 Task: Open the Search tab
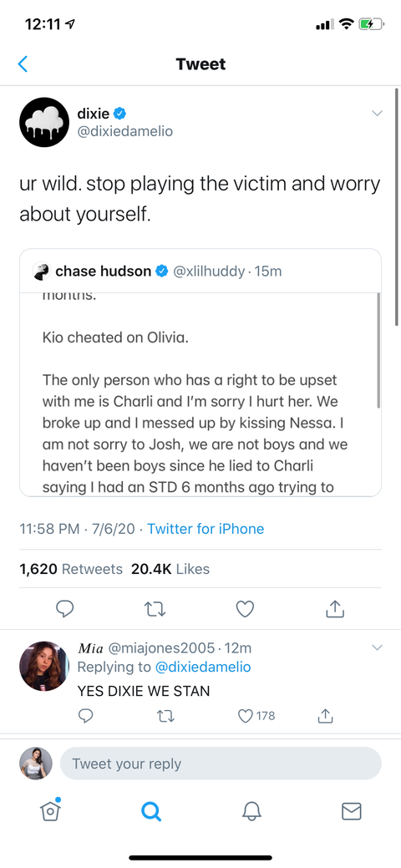[x=150, y=811]
